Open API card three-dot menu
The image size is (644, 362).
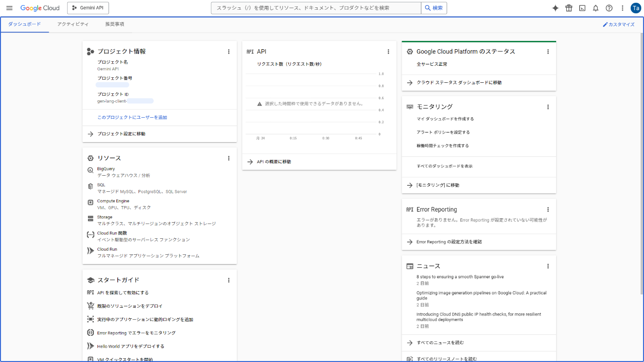click(x=388, y=52)
